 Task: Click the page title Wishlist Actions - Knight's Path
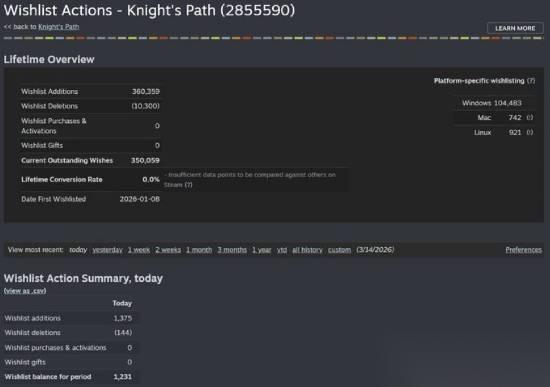[149, 10]
